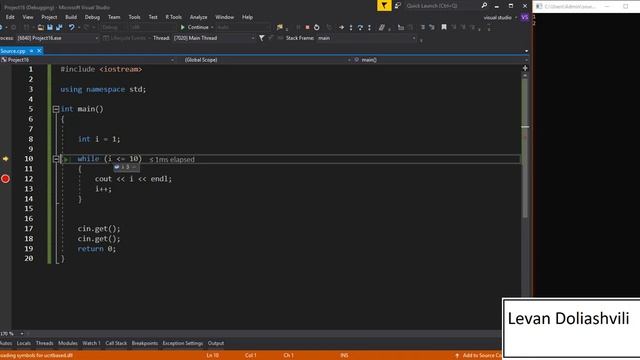This screenshot has height=360, width=640.
Task: Switch to the Threads tab
Action: pos(44,343)
